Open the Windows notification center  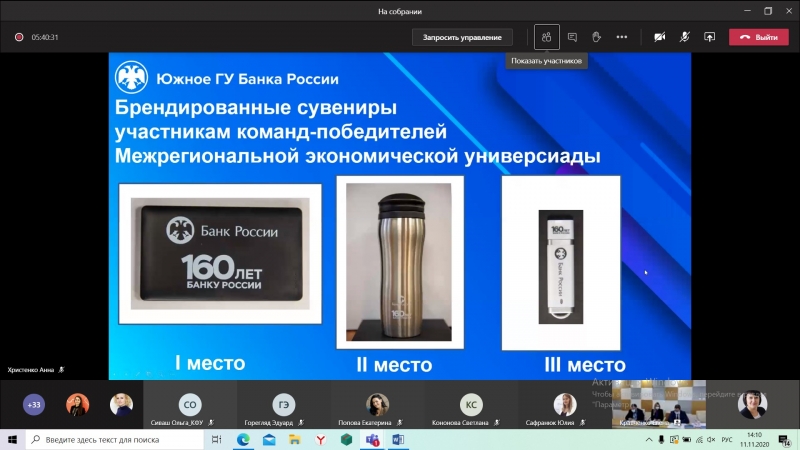pyautogui.click(x=785, y=439)
